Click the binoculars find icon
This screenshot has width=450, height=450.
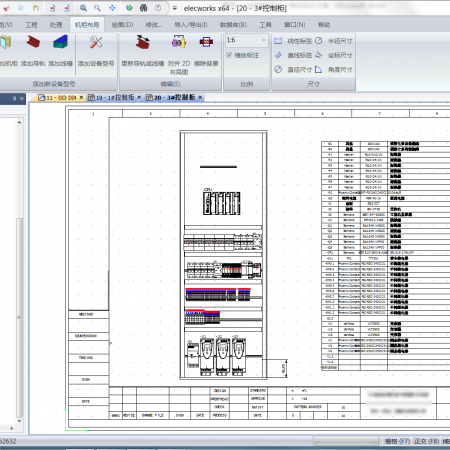coord(144,8)
